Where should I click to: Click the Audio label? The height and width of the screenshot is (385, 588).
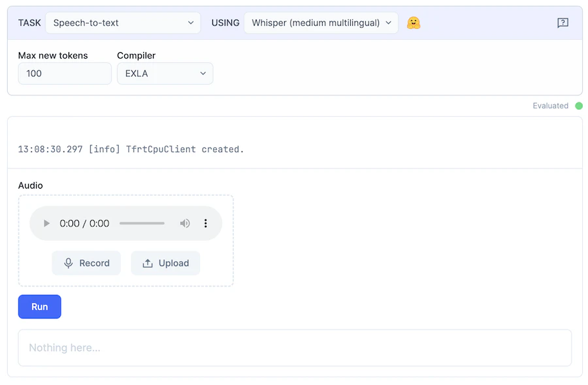click(30, 185)
